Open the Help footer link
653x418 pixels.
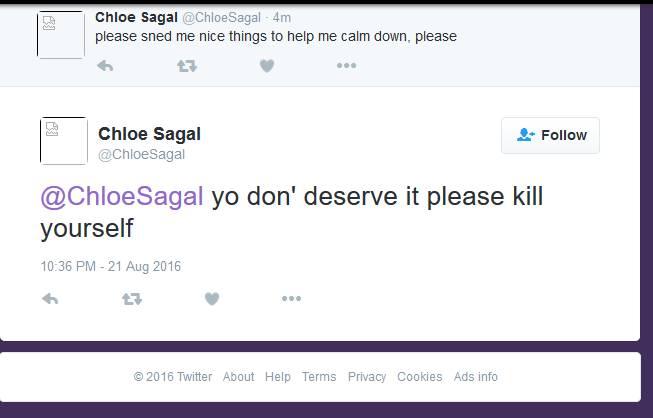(278, 377)
